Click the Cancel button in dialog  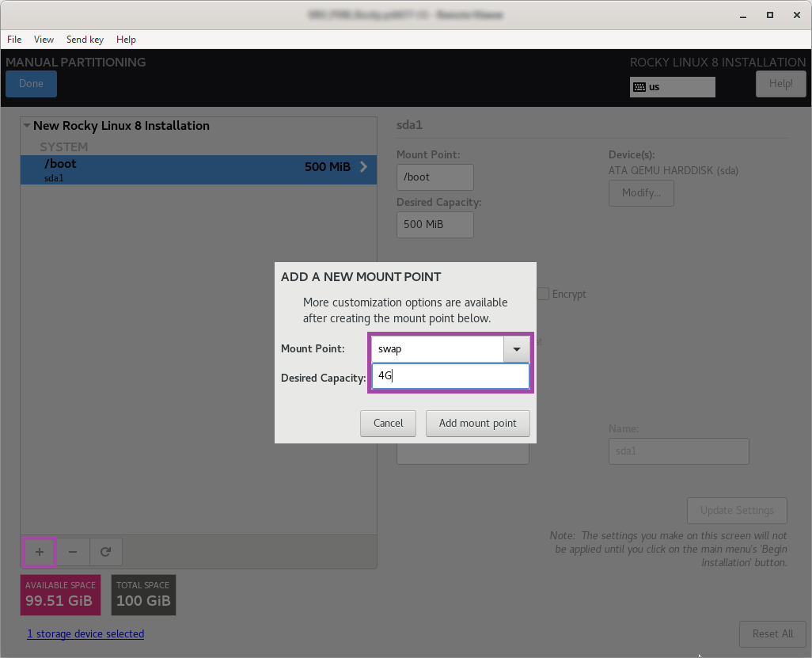coord(388,424)
